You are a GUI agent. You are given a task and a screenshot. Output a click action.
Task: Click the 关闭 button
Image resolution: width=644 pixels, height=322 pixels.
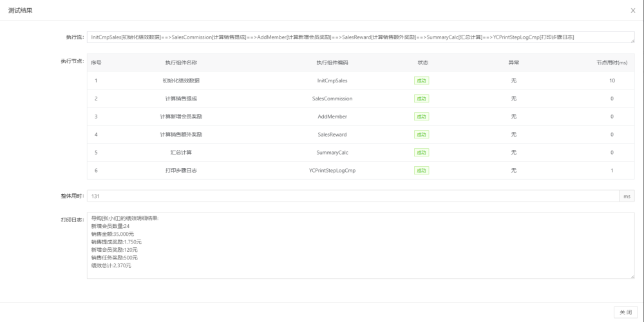pyautogui.click(x=625, y=312)
